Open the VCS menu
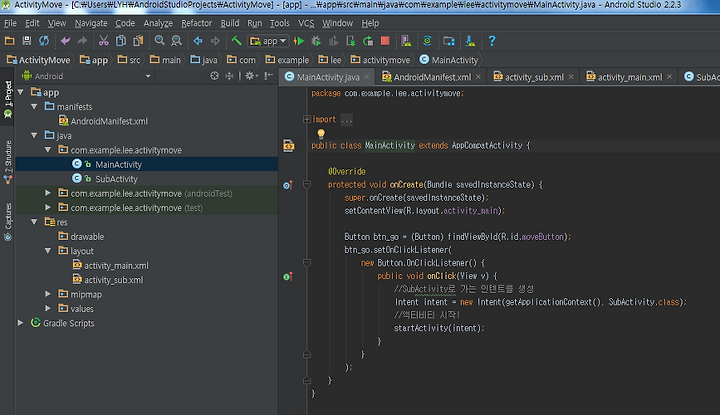 click(306, 23)
